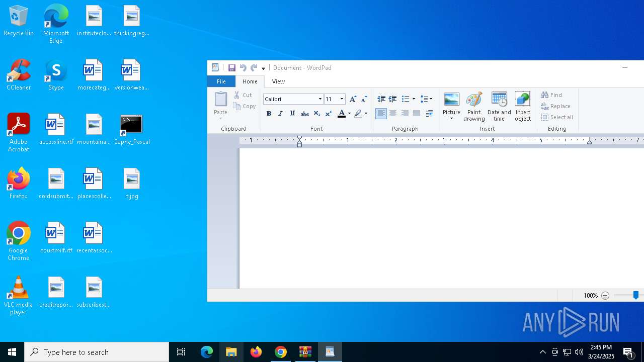Open File Explorer from the taskbar
644x362 pixels.
click(x=231, y=352)
